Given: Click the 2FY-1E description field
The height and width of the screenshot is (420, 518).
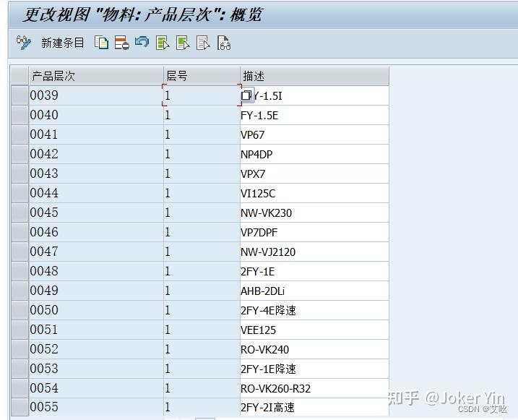Looking at the screenshot, I should click(x=314, y=271).
